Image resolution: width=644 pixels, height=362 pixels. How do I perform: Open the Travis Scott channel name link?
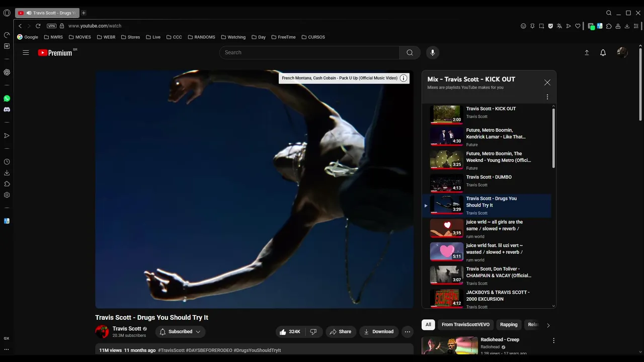[x=127, y=328]
